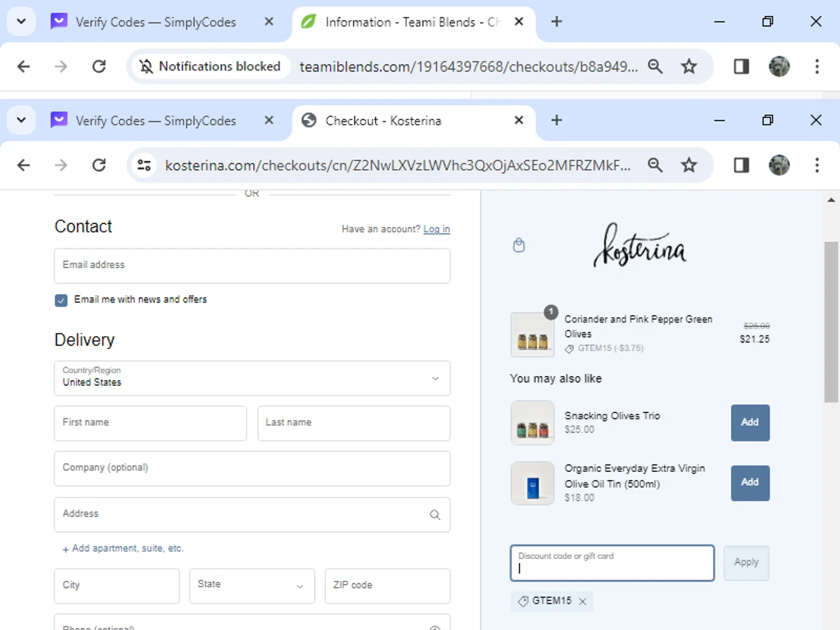Image resolution: width=840 pixels, height=630 pixels.
Task: Click the Apply discount button
Action: [x=746, y=563]
